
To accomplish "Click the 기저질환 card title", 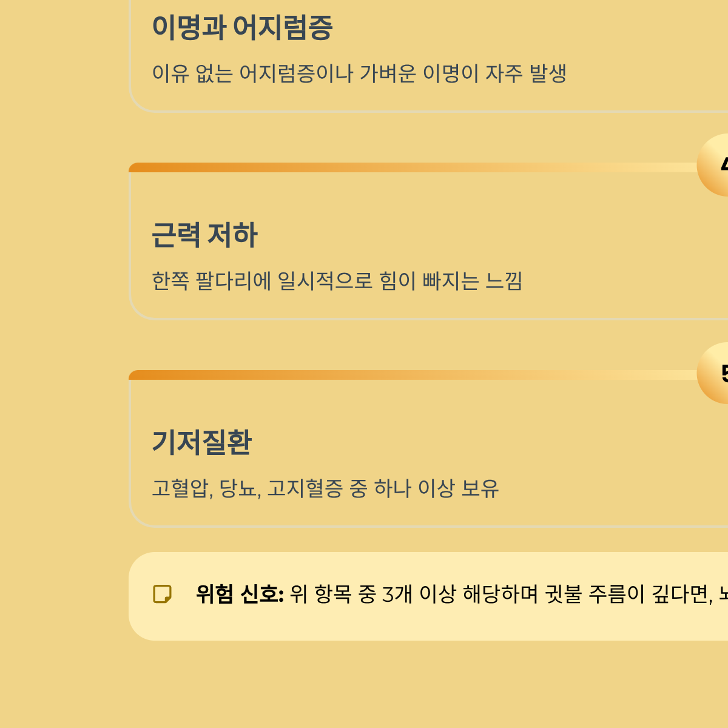I will [x=201, y=442].
